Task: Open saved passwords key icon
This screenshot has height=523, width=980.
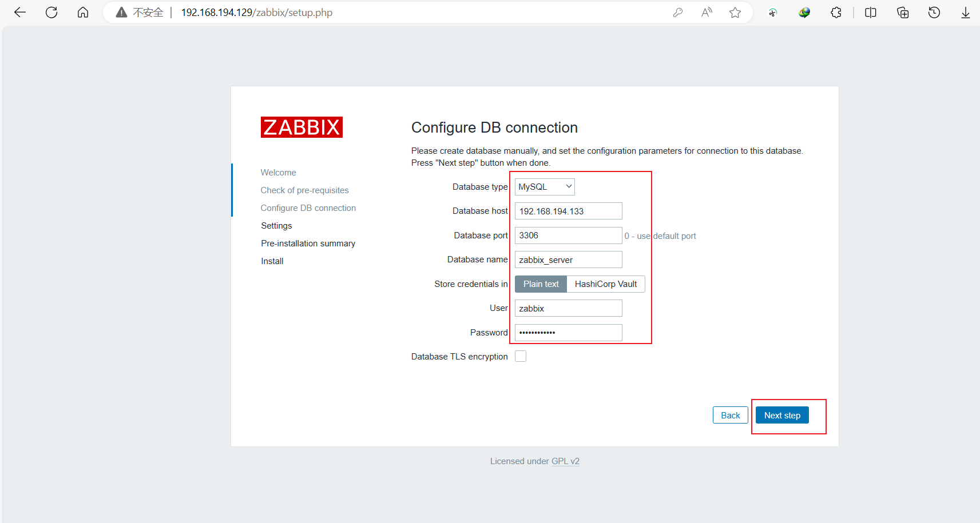Action: click(678, 13)
